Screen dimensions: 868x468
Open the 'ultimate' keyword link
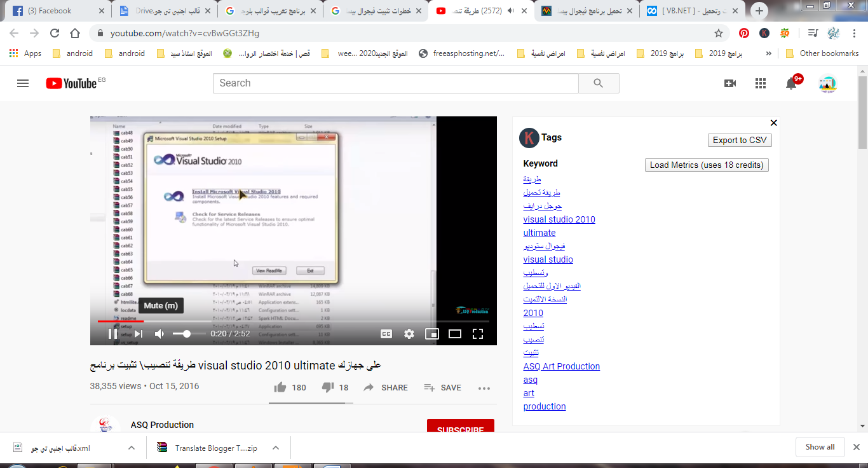[x=539, y=233]
